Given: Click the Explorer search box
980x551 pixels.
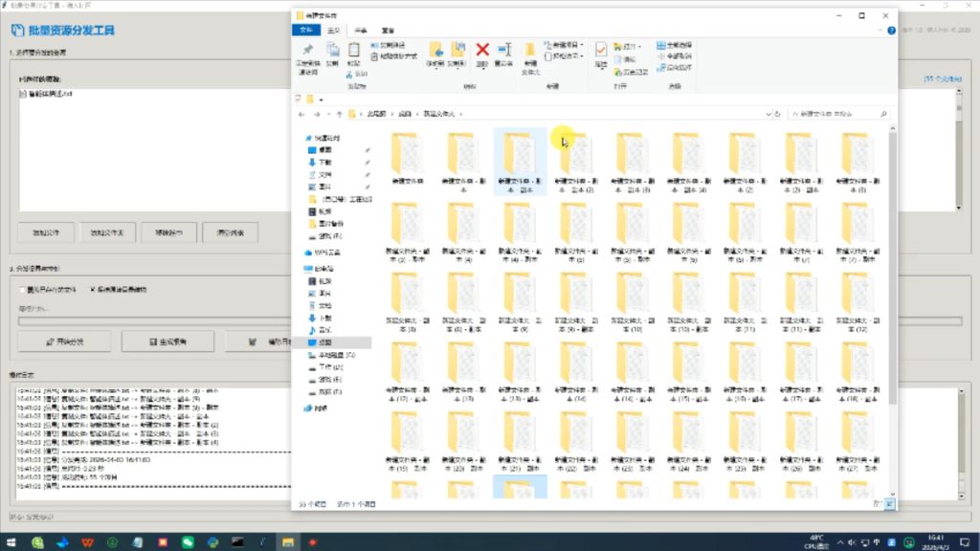Looking at the screenshot, I should tap(838, 114).
